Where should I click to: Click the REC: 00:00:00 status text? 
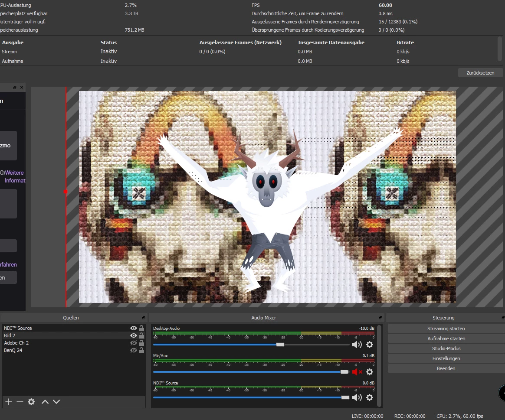tap(410, 416)
